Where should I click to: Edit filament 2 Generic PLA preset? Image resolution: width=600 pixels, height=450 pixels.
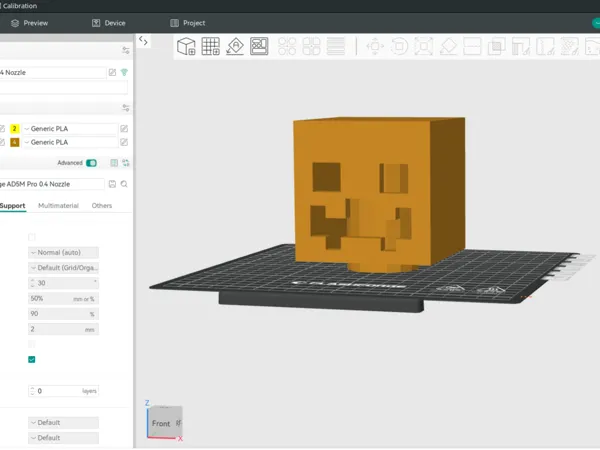[124, 129]
